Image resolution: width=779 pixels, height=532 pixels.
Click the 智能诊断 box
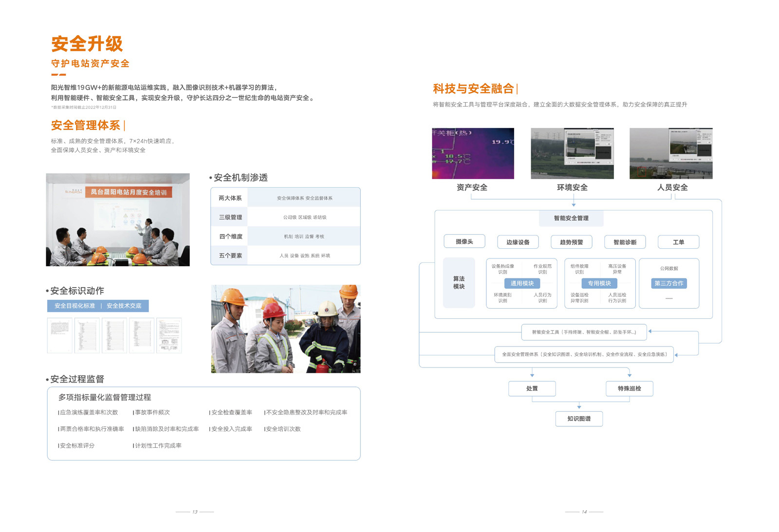[625, 242]
